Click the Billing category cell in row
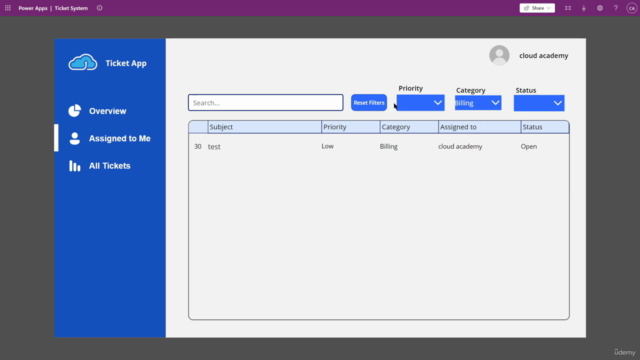Image resolution: width=640 pixels, height=360 pixels. (x=389, y=146)
